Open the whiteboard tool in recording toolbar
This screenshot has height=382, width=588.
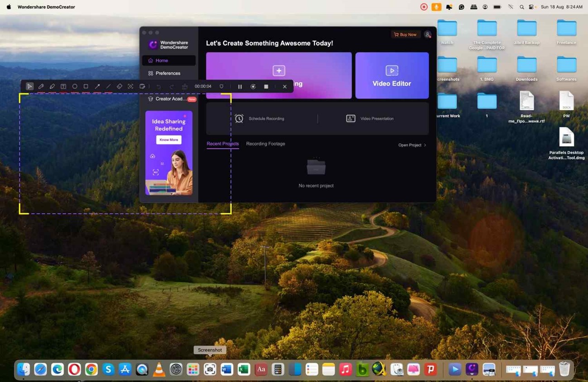[142, 87]
